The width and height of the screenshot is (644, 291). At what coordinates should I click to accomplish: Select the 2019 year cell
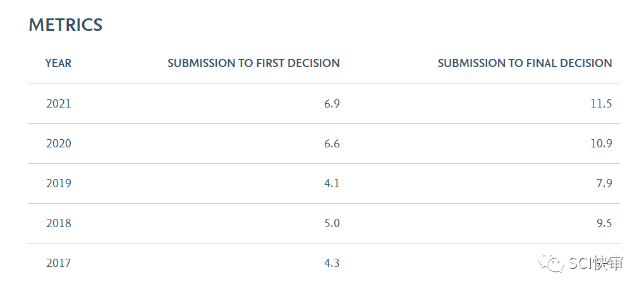[x=58, y=183]
